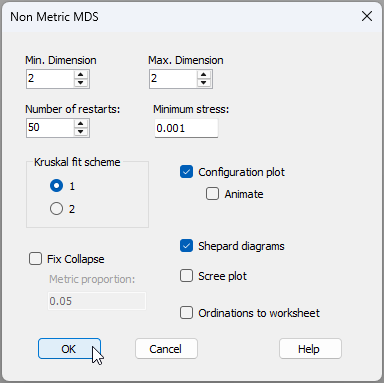The image size is (384, 383).
Task: Cancel the Non Metric MDS dialog
Action: 166,349
